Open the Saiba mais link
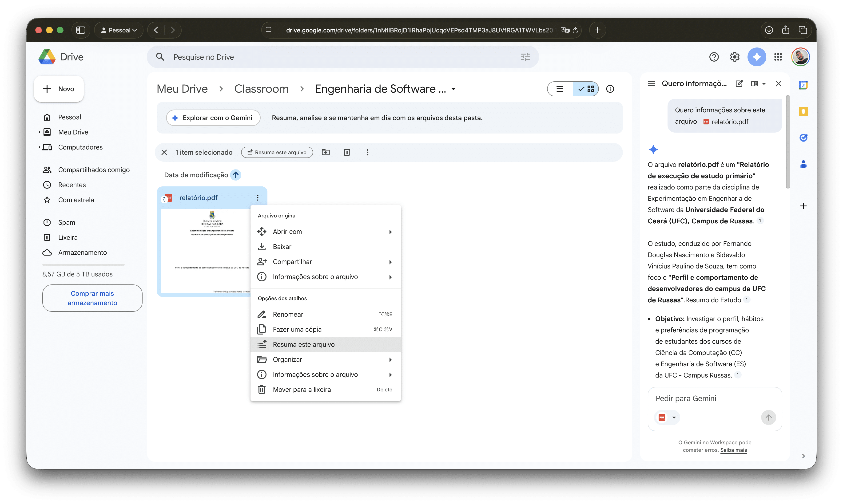 coord(733,450)
